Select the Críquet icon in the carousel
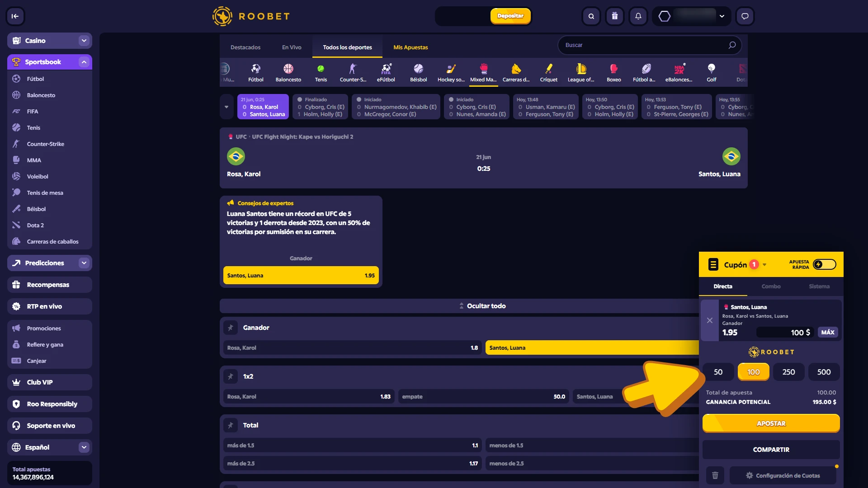This screenshot has height=488, width=868. (x=549, y=73)
